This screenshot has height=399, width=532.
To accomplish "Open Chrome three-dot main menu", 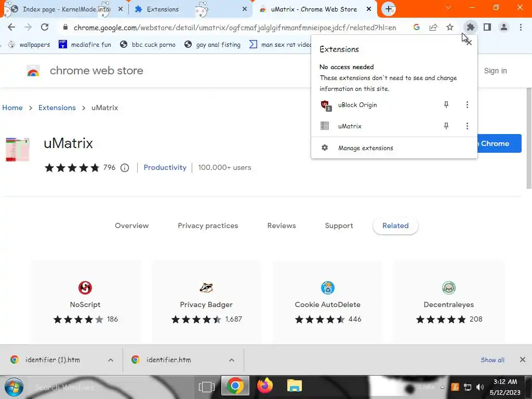I will click(x=521, y=27).
